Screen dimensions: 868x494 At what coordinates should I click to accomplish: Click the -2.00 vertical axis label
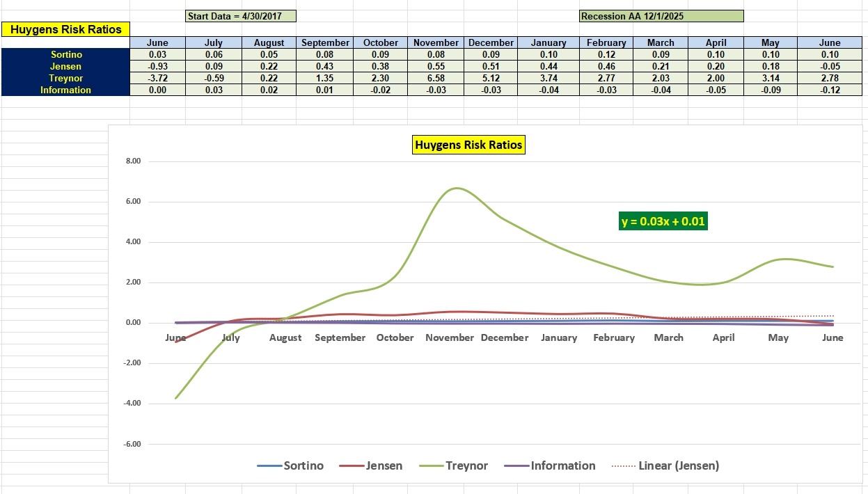[x=132, y=363]
